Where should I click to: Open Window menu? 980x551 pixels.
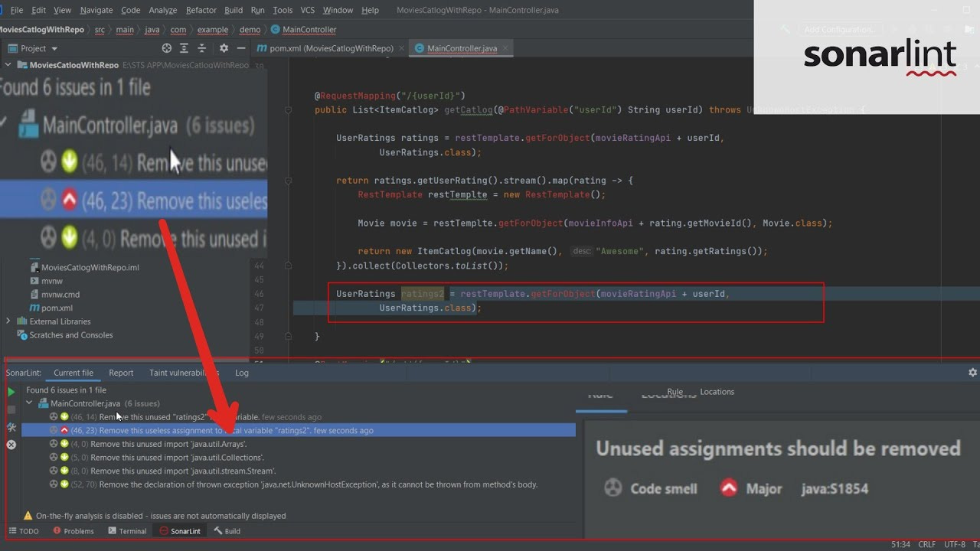[x=338, y=10]
